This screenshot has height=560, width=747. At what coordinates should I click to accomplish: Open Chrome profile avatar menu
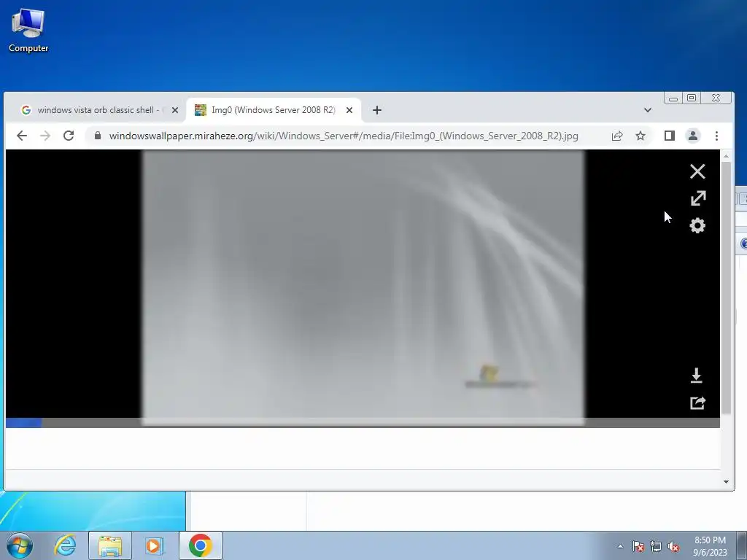coord(693,136)
